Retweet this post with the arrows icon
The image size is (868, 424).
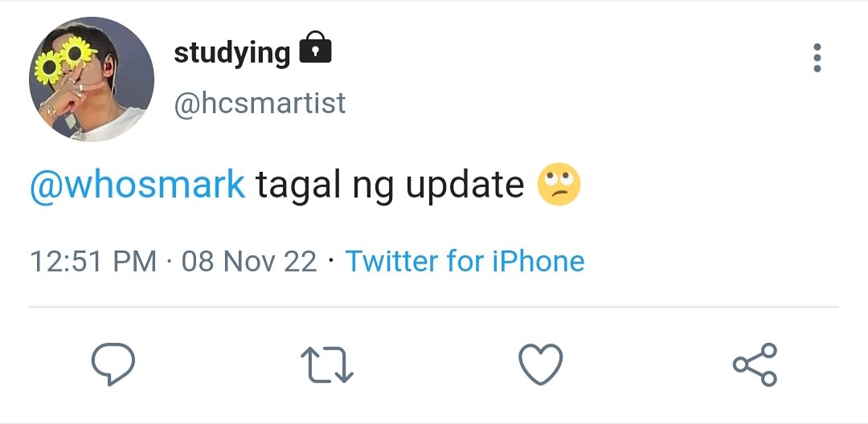(326, 365)
